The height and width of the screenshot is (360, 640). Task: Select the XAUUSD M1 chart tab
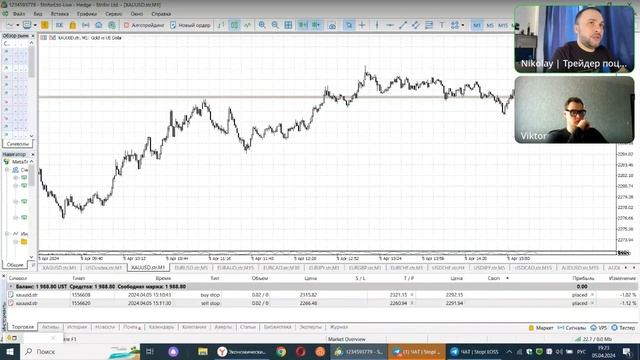click(148, 268)
